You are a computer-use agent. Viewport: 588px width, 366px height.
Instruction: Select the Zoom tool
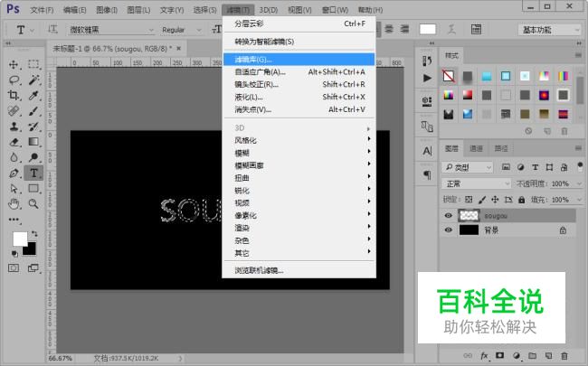click(33, 204)
